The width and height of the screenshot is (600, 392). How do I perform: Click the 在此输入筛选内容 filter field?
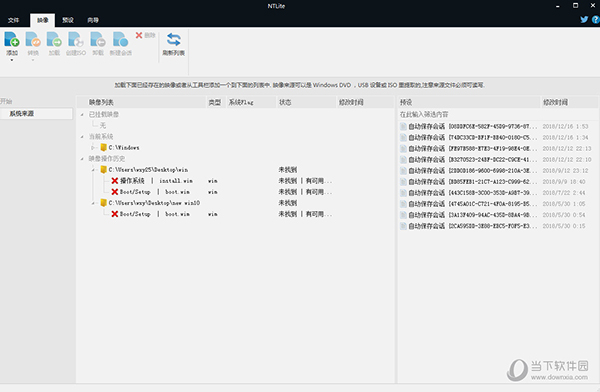(x=497, y=114)
